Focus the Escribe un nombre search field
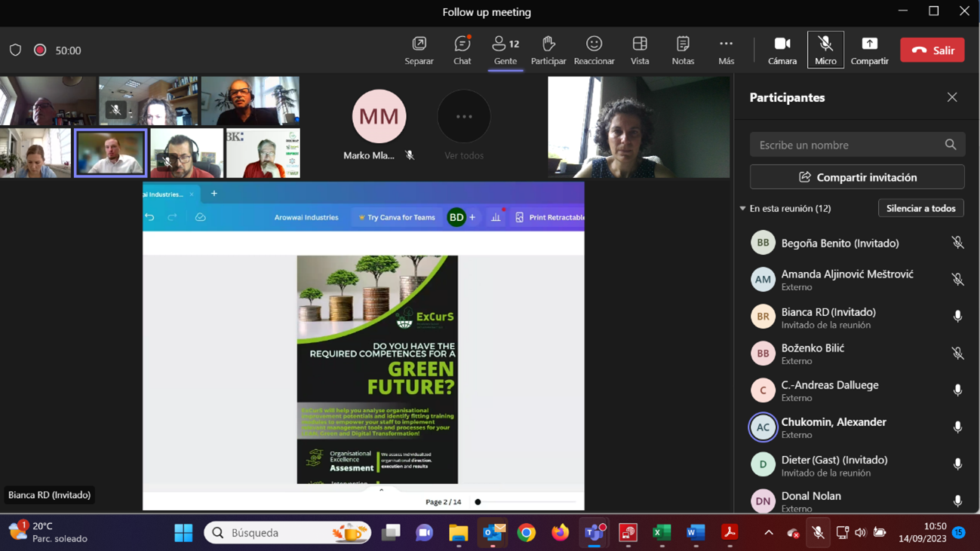Screen dimensions: 980x551 [857, 145]
